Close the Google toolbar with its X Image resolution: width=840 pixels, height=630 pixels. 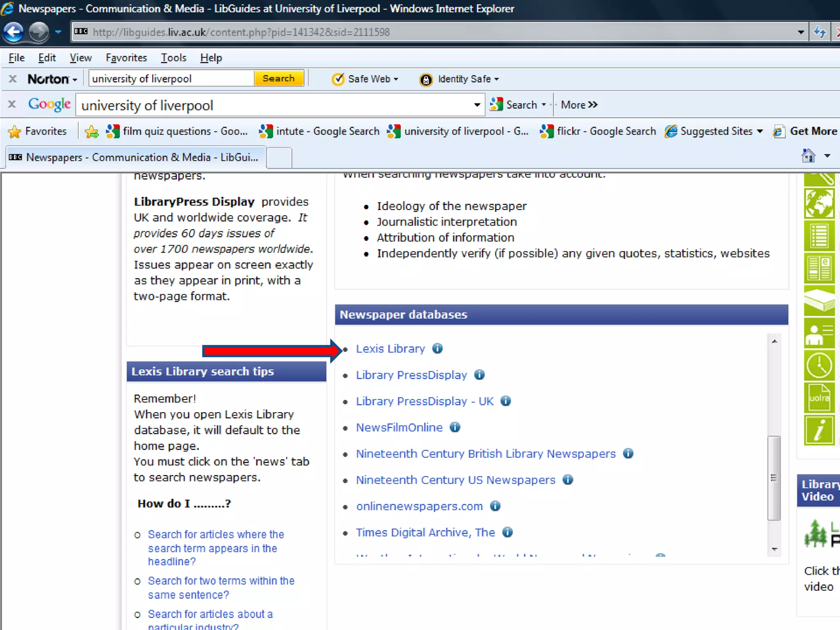click(x=12, y=105)
